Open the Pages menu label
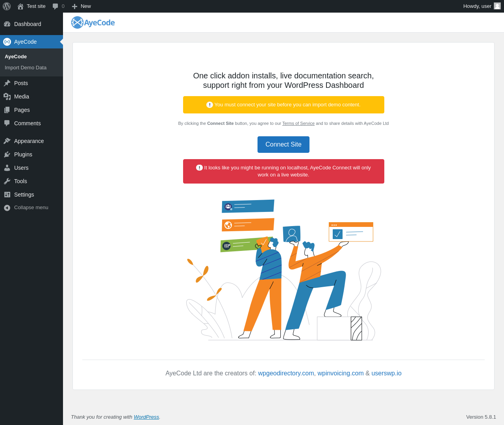504x425 pixels. point(22,110)
